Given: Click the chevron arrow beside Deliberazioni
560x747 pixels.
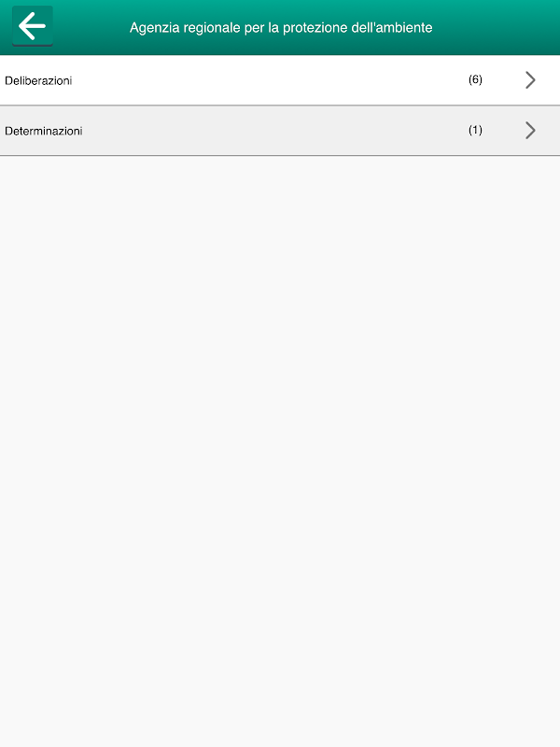Looking at the screenshot, I should tap(530, 80).
